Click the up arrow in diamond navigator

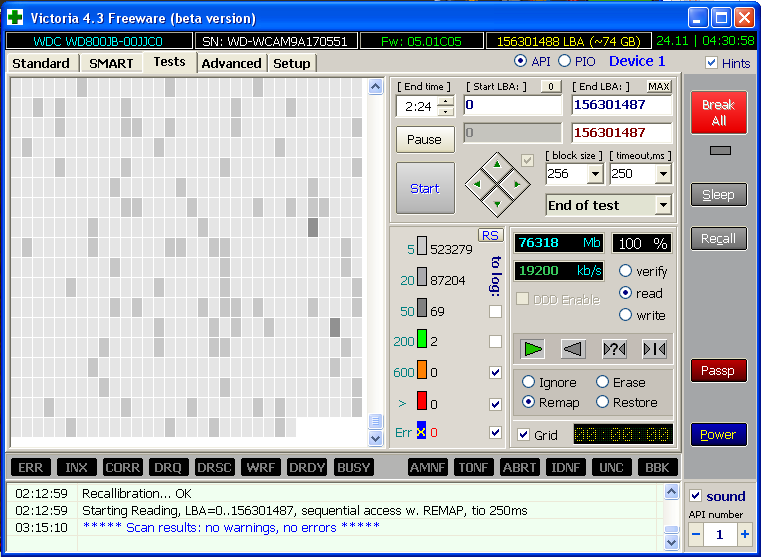[497, 164]
